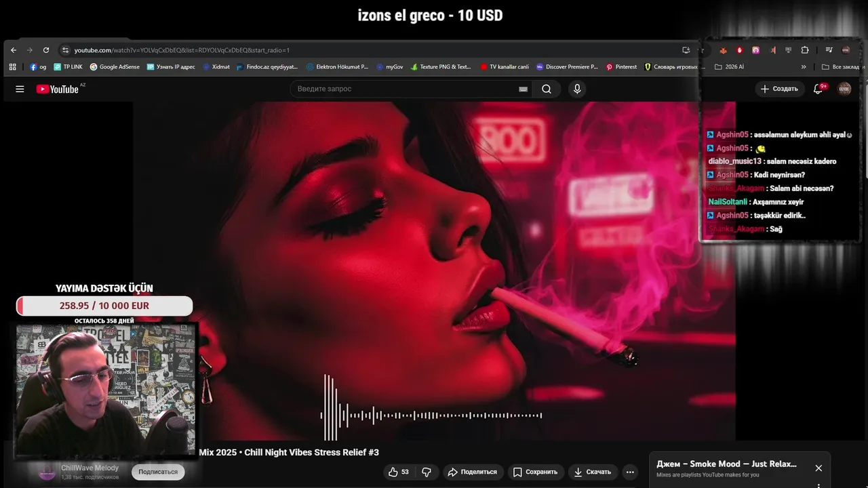
Task: Click the 'Создать' create button
Action: click(x=779, y=89)
